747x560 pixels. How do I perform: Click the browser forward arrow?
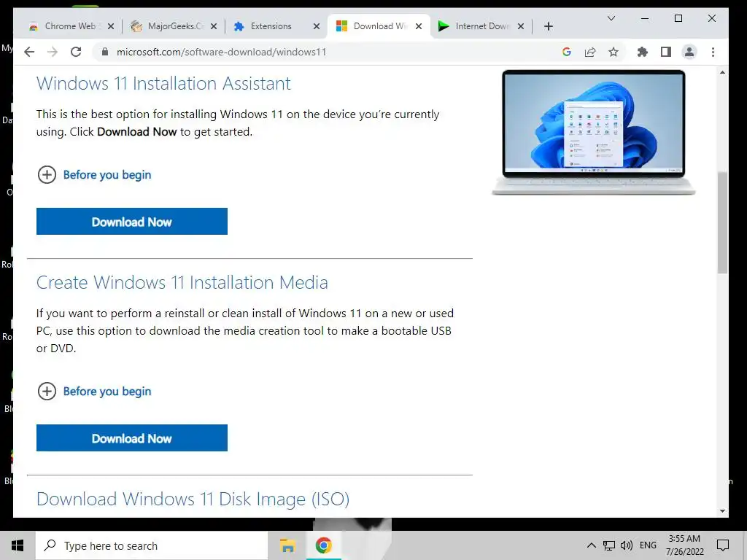tap(53, 52)
